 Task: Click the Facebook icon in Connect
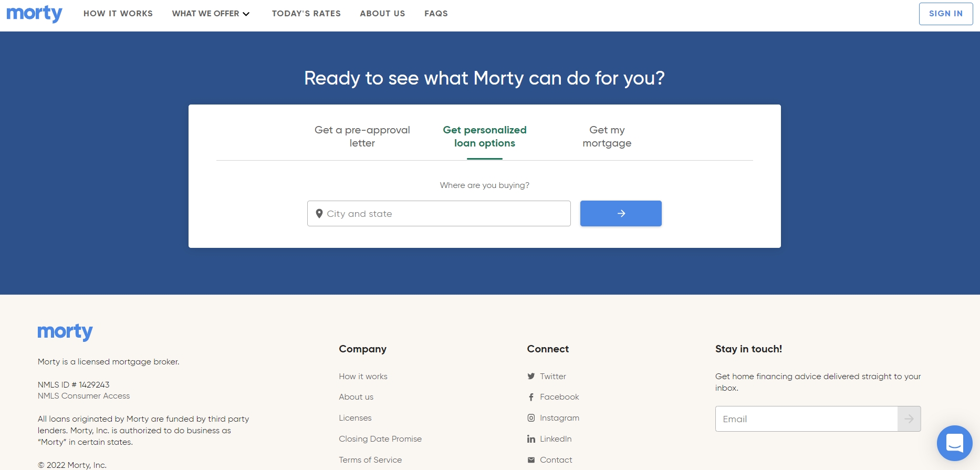coord(531,397)
